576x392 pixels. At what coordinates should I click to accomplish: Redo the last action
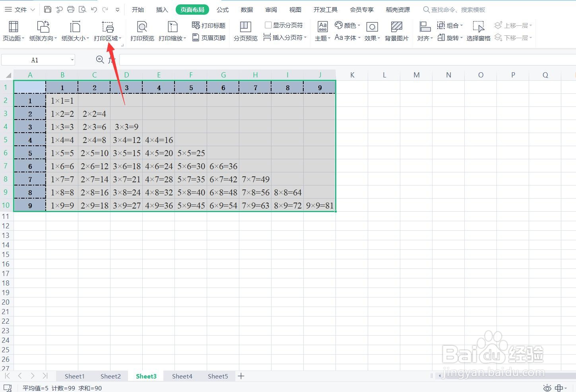pyautogui.click(x=105, y=10)
